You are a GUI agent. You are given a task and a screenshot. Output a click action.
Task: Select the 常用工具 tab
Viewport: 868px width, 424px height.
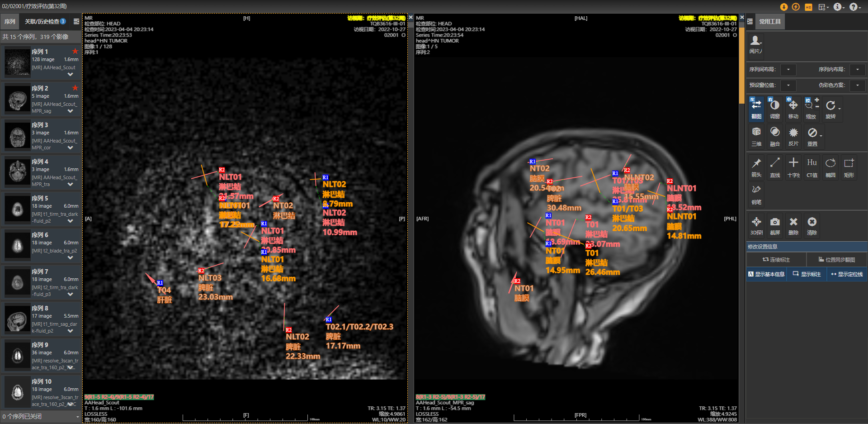tap(770, 21)
